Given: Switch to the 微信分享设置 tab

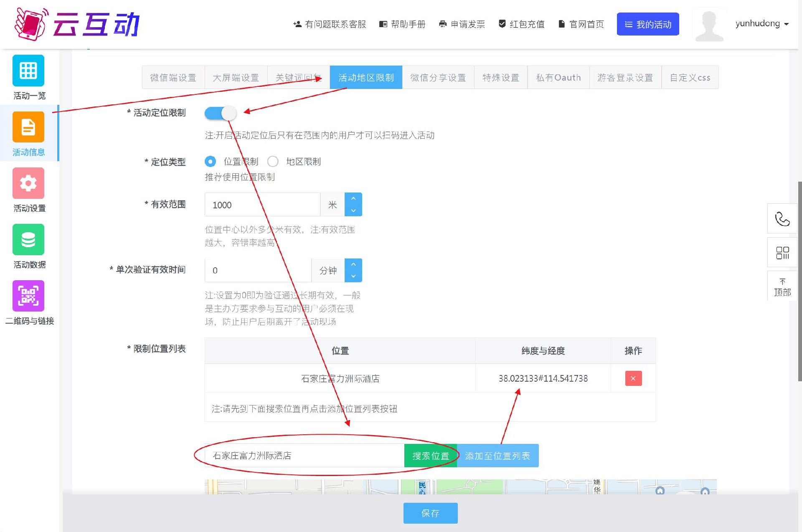Looking at the screenshot, I should pyautogui.click(x=438, y=77).
